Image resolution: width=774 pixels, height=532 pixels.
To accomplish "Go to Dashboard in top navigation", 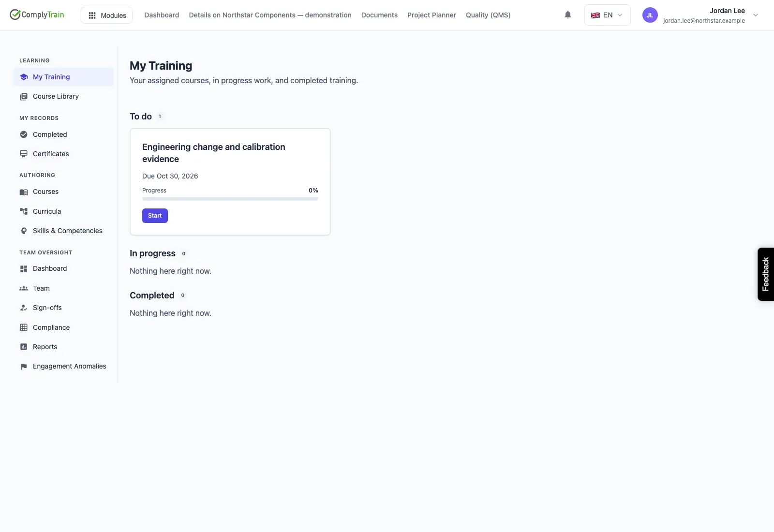I will tap(162, 15).
